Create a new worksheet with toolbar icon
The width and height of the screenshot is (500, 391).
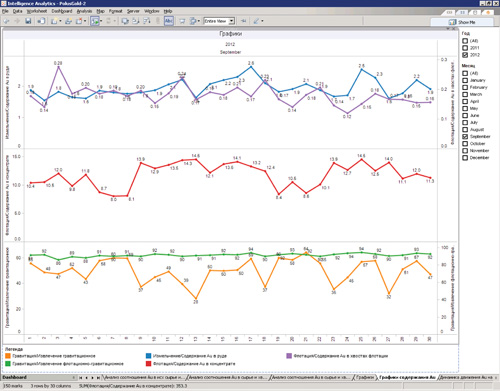(x=54, y=21)
